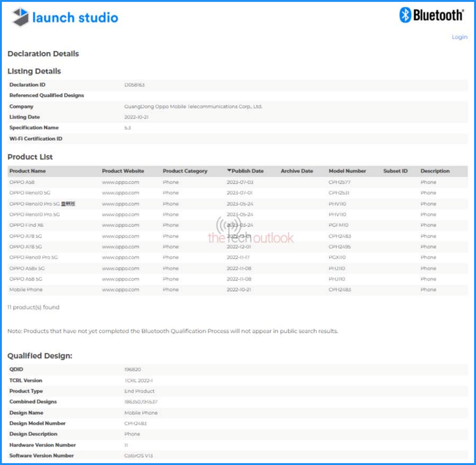Screen dimensions: 476x465
Task: Sort table by Model Number column
Action: (347, 171)
